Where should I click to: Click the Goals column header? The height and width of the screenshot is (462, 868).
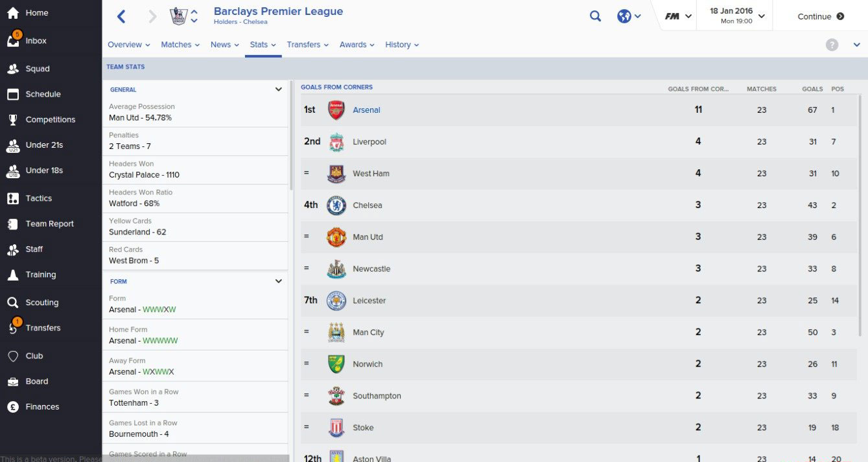pos(812,89)
